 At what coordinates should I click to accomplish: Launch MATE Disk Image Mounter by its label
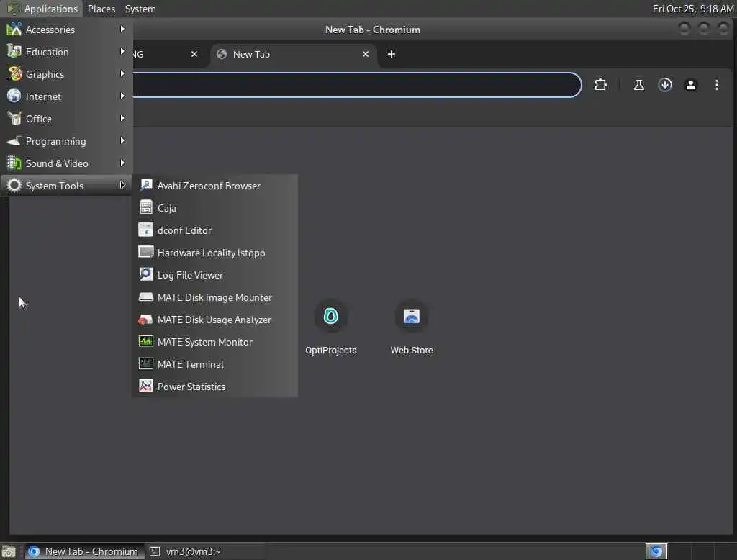click(x=214, y=297)
